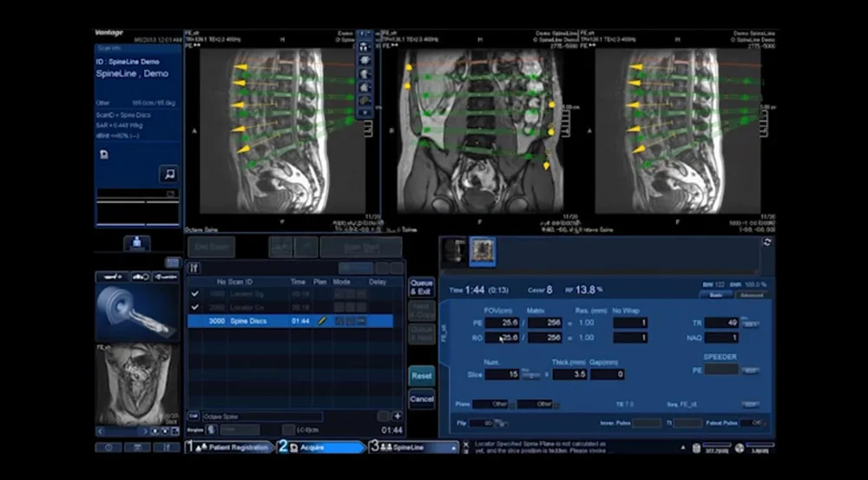Toggle checkmark on the Locator Sg row

(194, 294)
